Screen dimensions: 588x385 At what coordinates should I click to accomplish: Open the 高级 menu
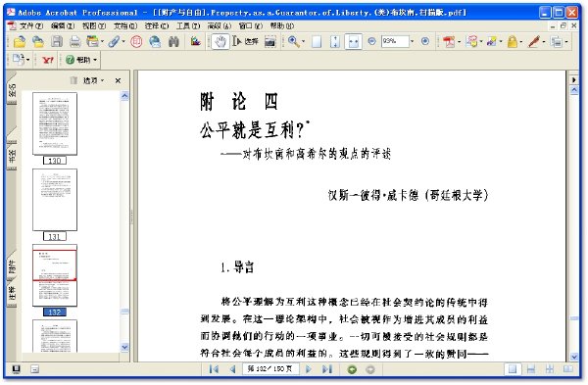219,25
